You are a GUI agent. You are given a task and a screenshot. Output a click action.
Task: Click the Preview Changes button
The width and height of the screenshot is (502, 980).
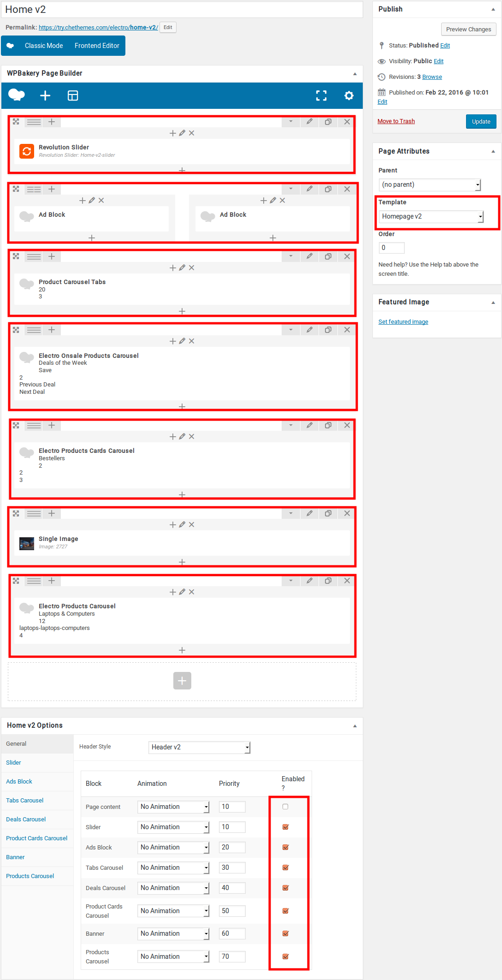(x=468, y=30)
